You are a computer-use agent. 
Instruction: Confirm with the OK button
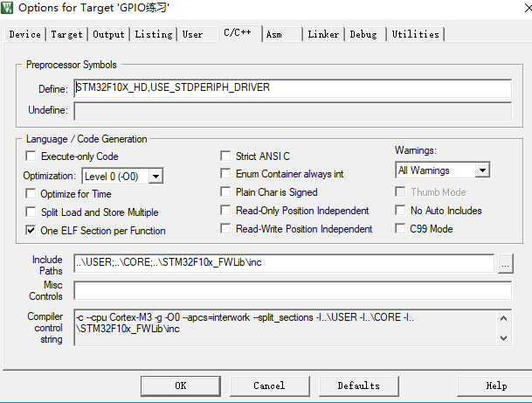point(181,386)
